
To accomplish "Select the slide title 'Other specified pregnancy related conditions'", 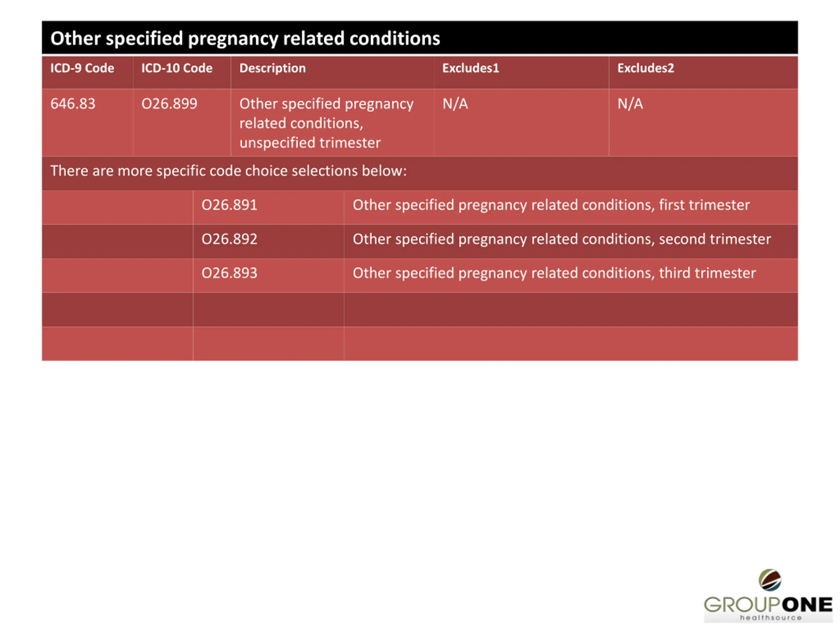I will point(245,39).
